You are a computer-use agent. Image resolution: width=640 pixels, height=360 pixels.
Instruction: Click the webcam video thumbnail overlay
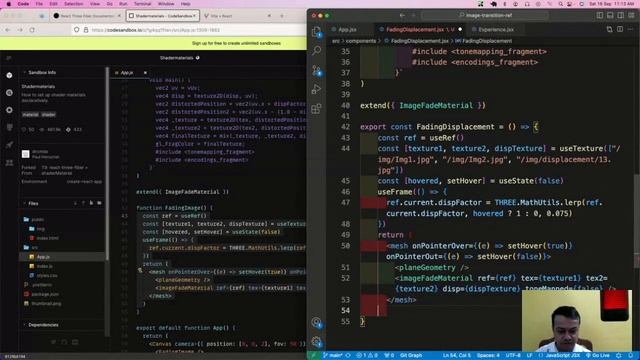577,321
